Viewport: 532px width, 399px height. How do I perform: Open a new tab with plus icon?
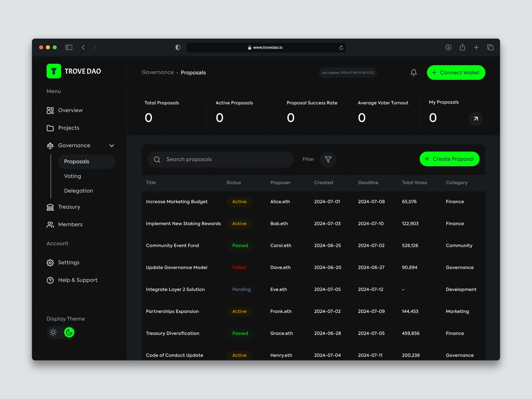(476, 47)
